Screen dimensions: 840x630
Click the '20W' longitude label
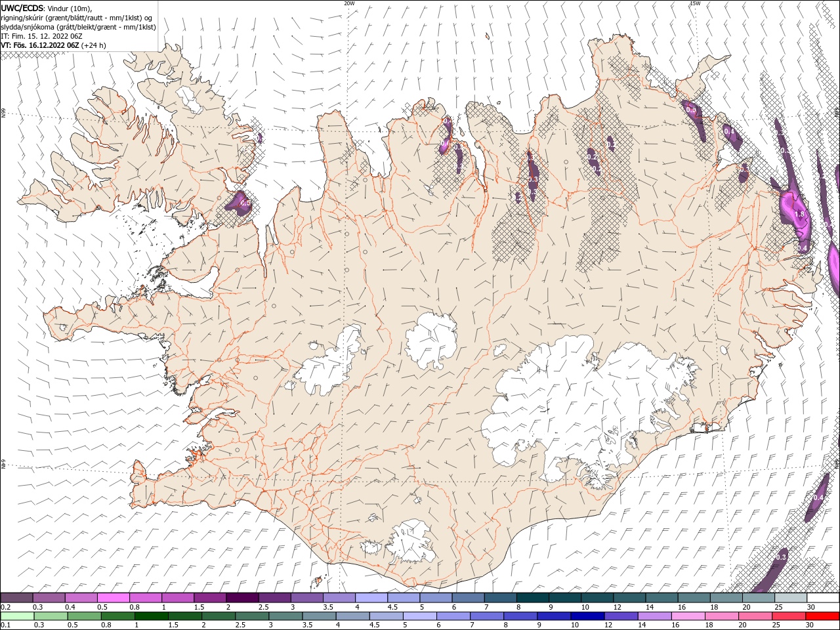click(349, 3)
